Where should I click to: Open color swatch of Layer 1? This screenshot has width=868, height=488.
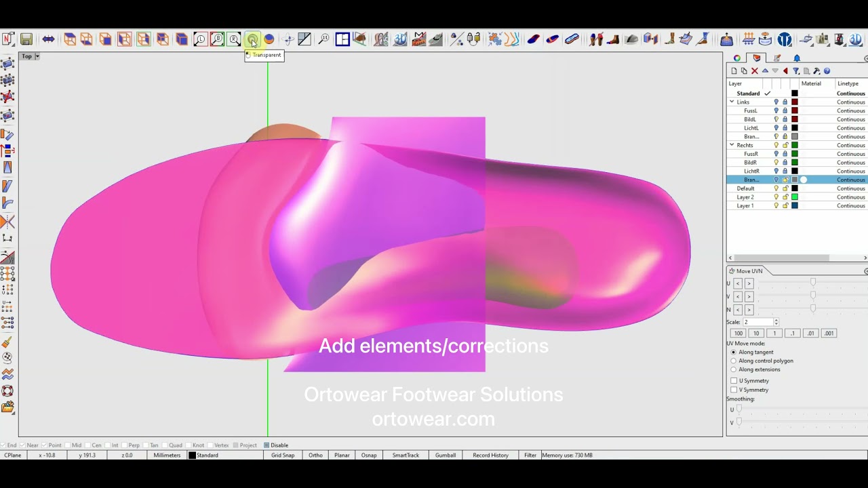click(x=795, y=206)
